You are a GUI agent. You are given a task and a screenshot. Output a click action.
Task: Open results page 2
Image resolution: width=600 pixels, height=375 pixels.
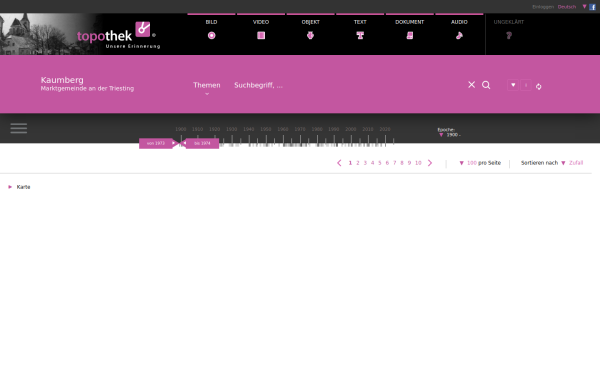(x=358, y=163)
